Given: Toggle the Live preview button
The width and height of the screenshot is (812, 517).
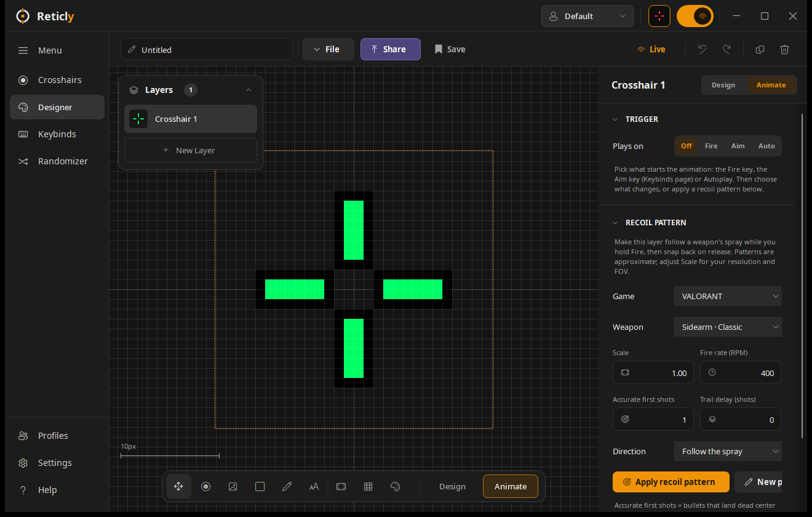Looking at the screenshot, I should [651, 49].
